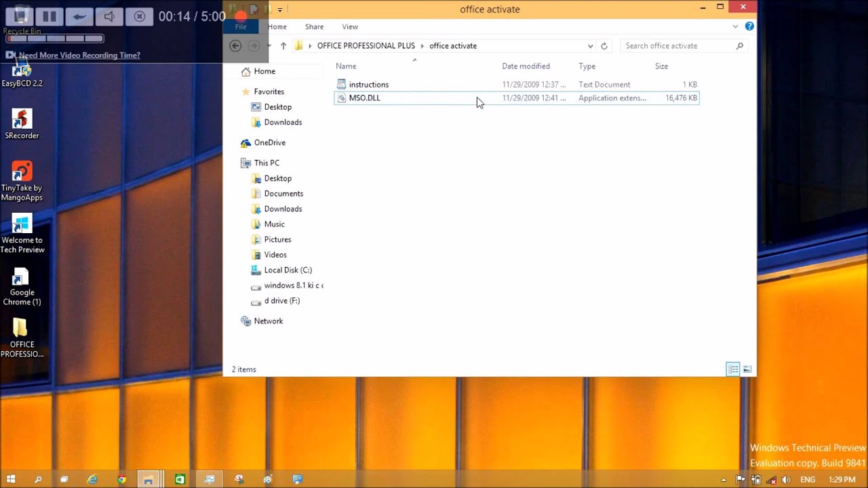Open the Store app on taskbar
This screenshot has height=488, width=868.
click(x=180, y=479)
